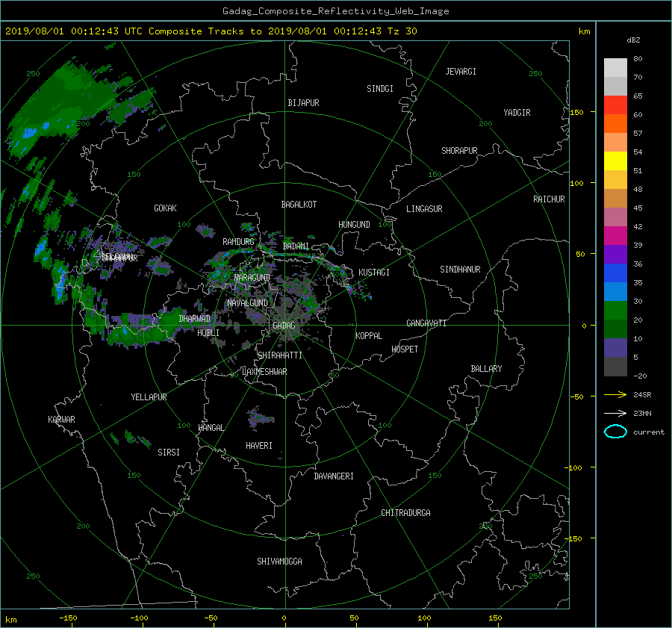This screenshot has height=628, width=672.
Task: Click the JEVARGI city label
Action: pos(461,72)
